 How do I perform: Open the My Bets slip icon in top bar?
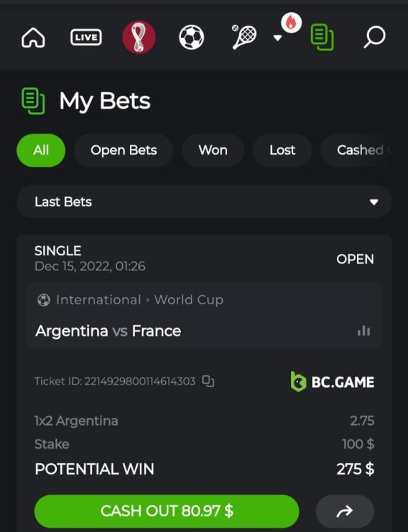pos(322,38)
